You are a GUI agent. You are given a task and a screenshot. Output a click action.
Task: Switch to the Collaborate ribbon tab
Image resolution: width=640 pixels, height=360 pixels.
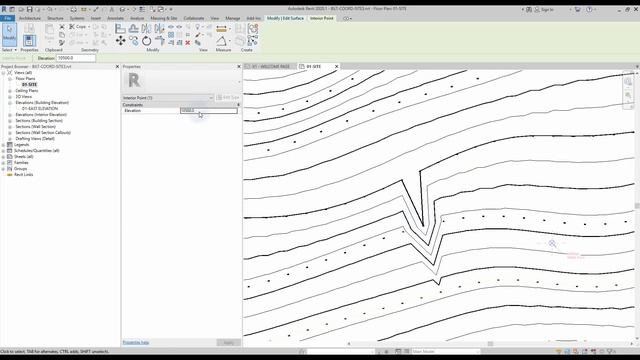tap(193, 18)
